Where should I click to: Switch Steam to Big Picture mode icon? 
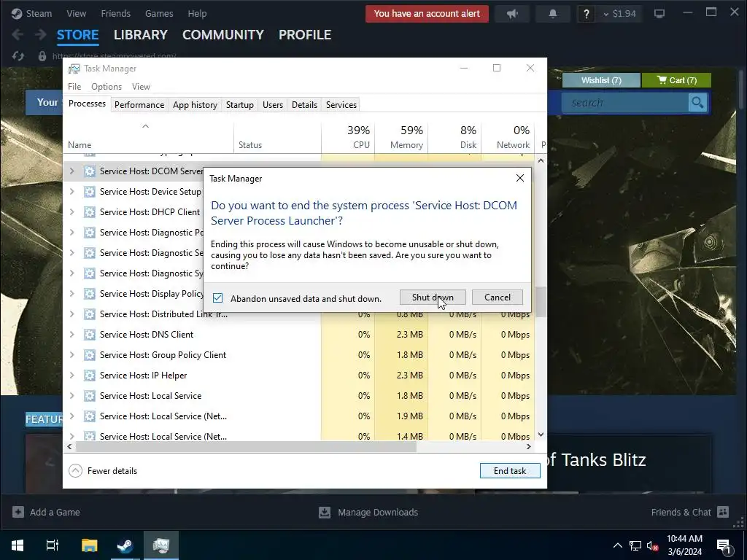click(659, 13)
